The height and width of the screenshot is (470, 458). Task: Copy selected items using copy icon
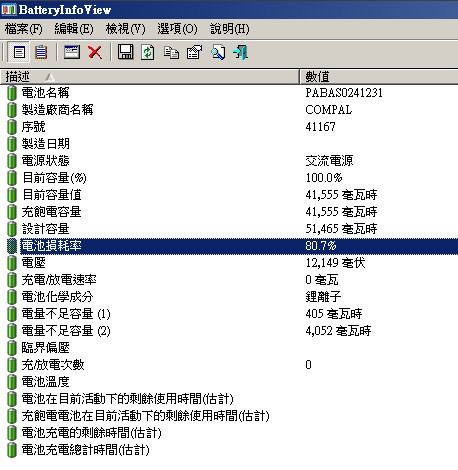coord(171,52)
